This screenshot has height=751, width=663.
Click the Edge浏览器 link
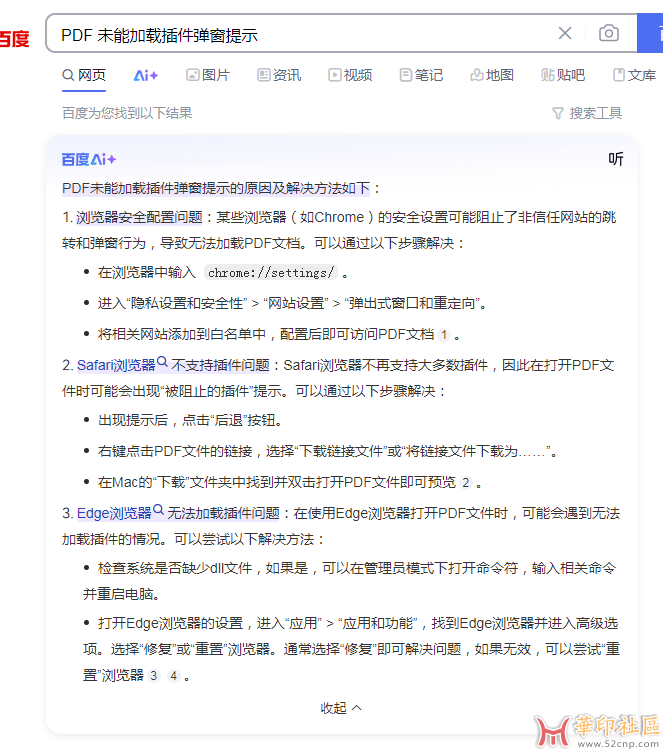click(x=113, y=513)
